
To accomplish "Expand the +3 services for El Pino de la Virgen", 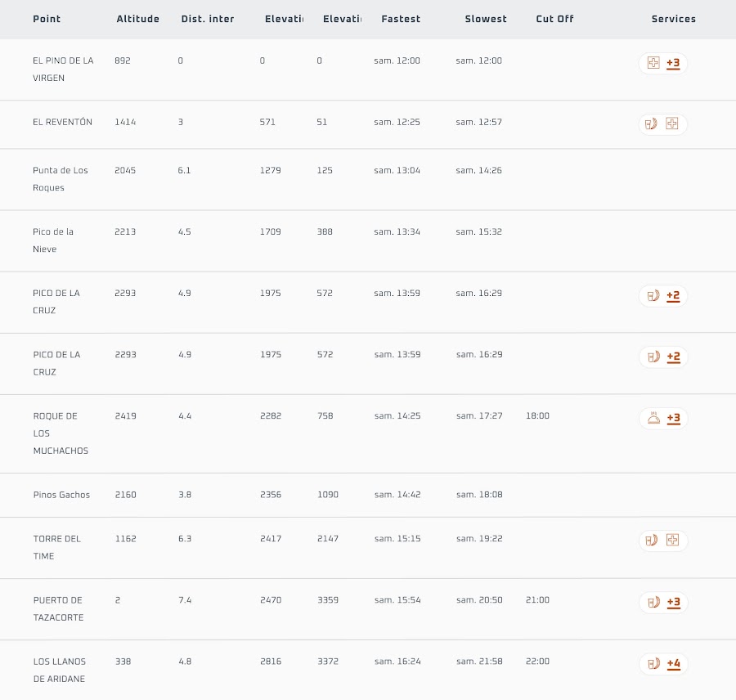I will pos(673,63).
